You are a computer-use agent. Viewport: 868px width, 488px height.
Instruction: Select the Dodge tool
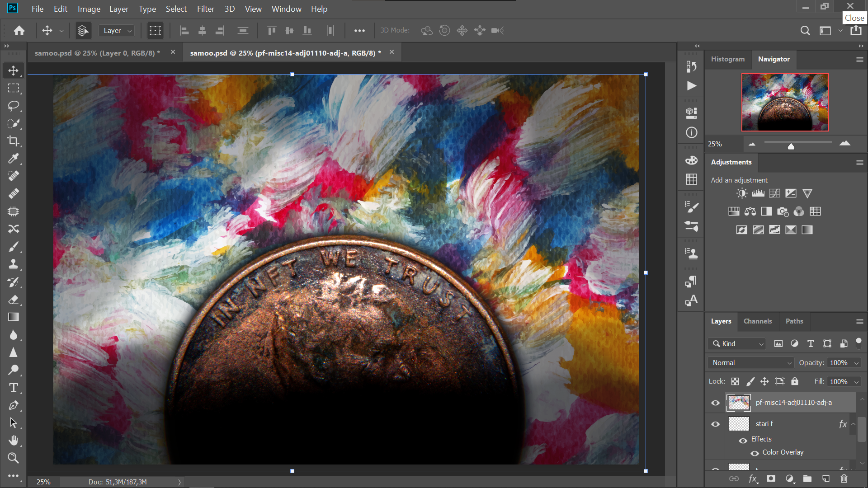(x=13, y=370)
